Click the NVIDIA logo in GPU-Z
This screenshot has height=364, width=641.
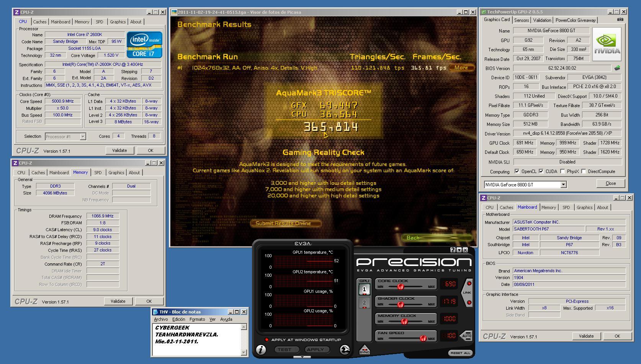[x=607, y=44]
